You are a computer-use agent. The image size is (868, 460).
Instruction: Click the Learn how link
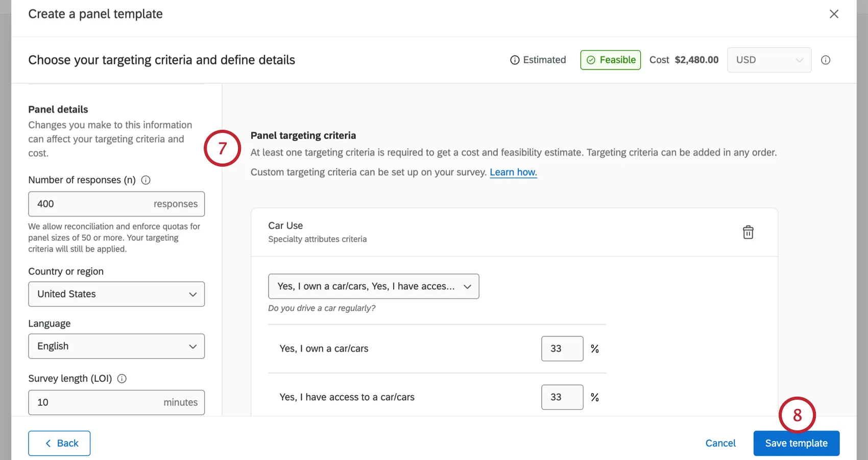tap(513, 172)
